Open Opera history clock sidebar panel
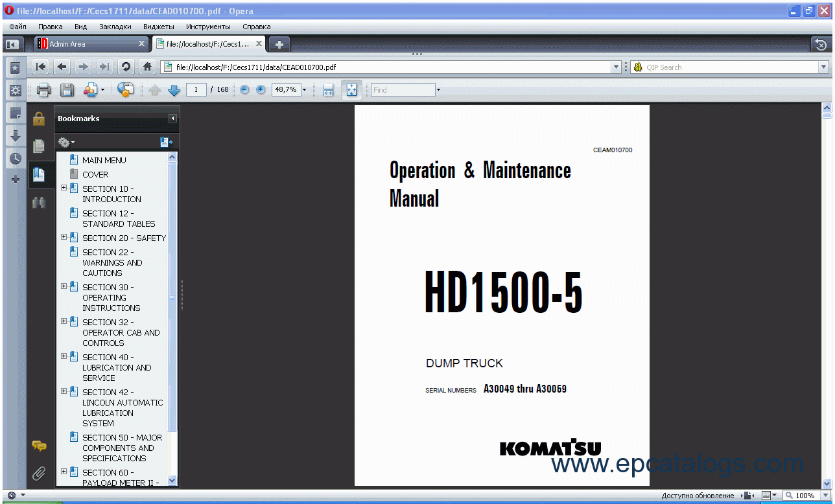Screen dimensions: 835x504 pyautogui.click(x=15, y=157)
